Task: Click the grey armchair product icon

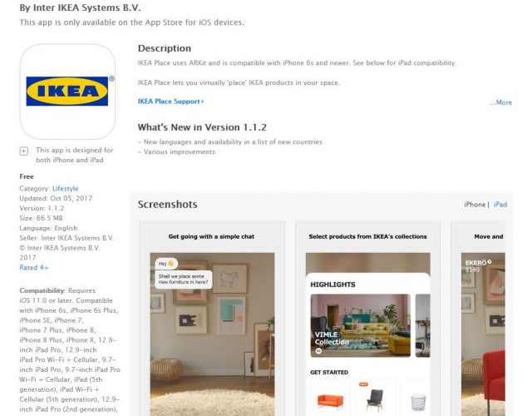Action: (374, 399)
